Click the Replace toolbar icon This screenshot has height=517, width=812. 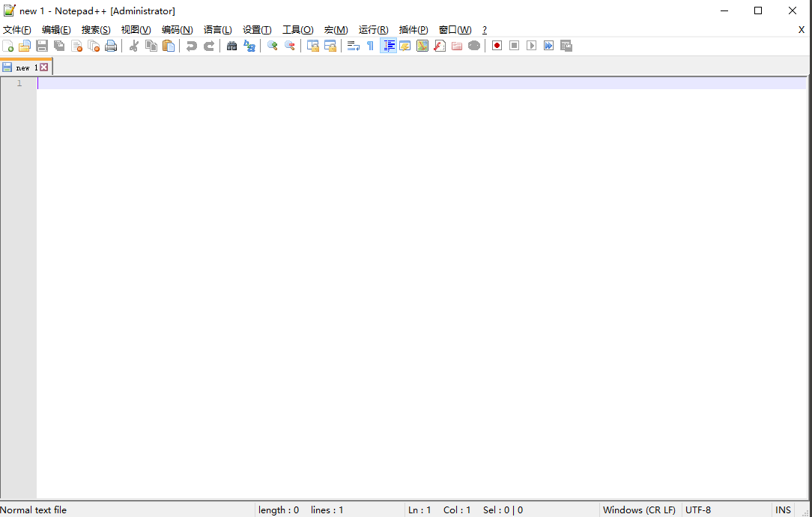click(249, 46)
